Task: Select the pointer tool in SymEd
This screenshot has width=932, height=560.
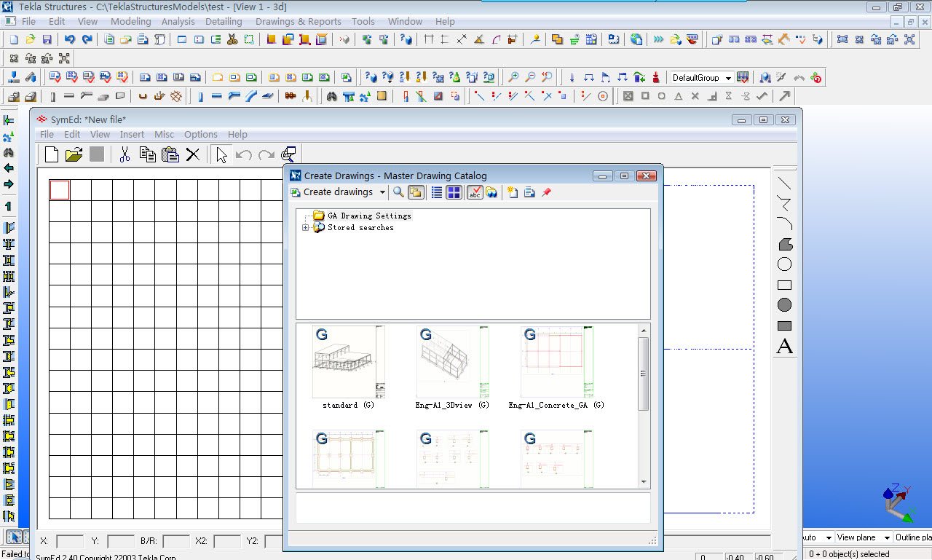Action: pos(222,154)
